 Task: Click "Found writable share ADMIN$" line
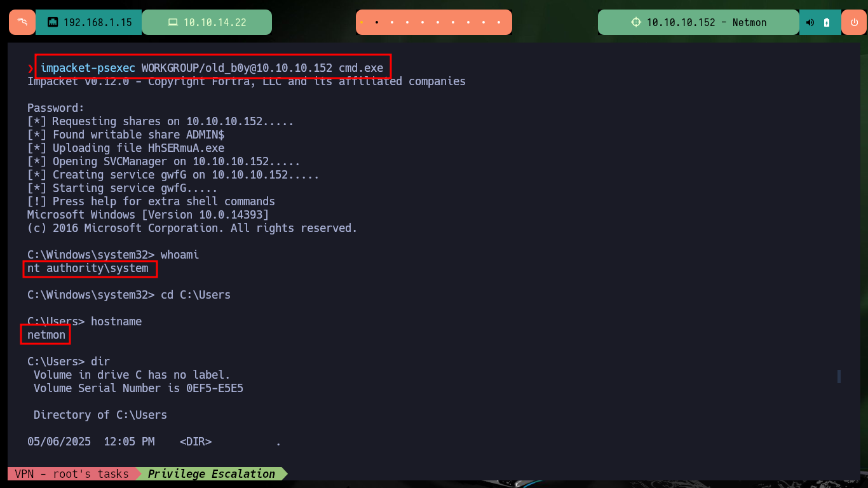[126, 135]
